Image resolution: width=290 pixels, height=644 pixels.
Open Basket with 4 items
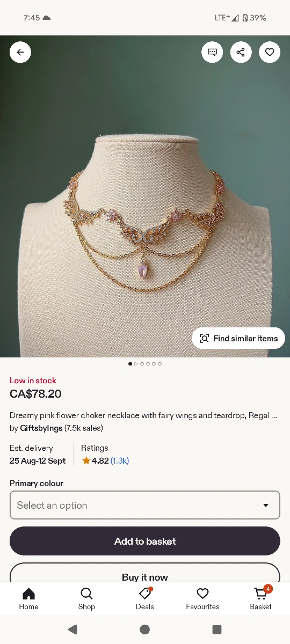click(260, 599)
